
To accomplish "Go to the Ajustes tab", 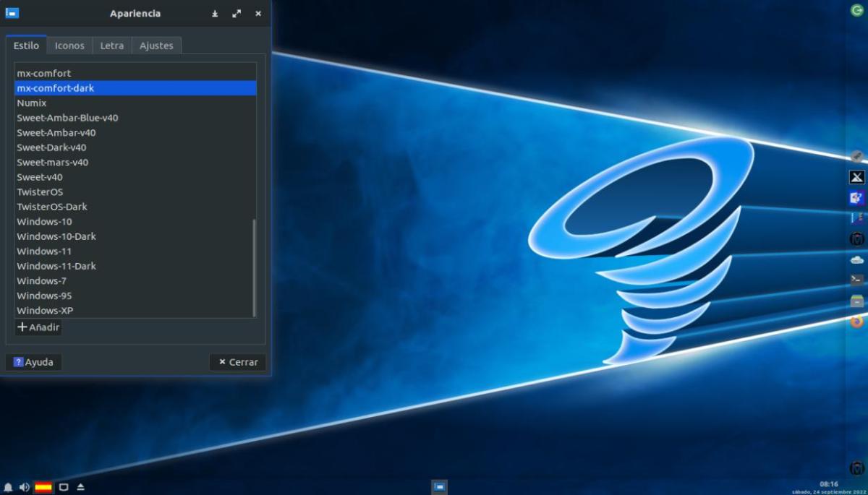I will pyautogui.click(x=156, y=46).
